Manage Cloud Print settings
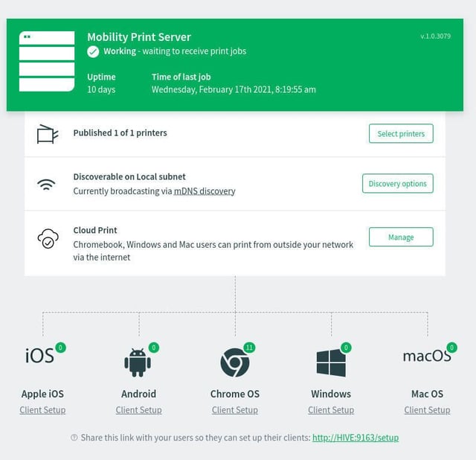The width and height of the screenshot is (476, 460). tap(401, 237)
